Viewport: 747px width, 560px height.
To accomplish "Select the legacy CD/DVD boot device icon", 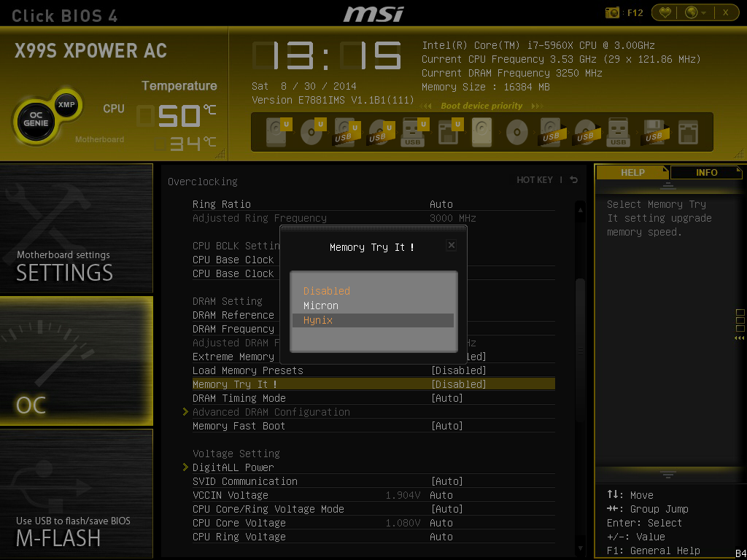I will coord(517,132).
